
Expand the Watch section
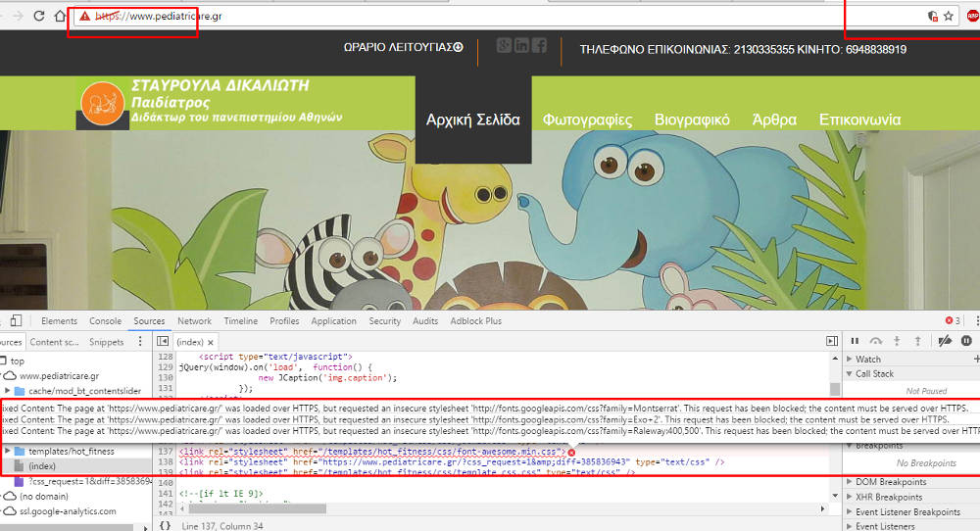coord(850,360)
